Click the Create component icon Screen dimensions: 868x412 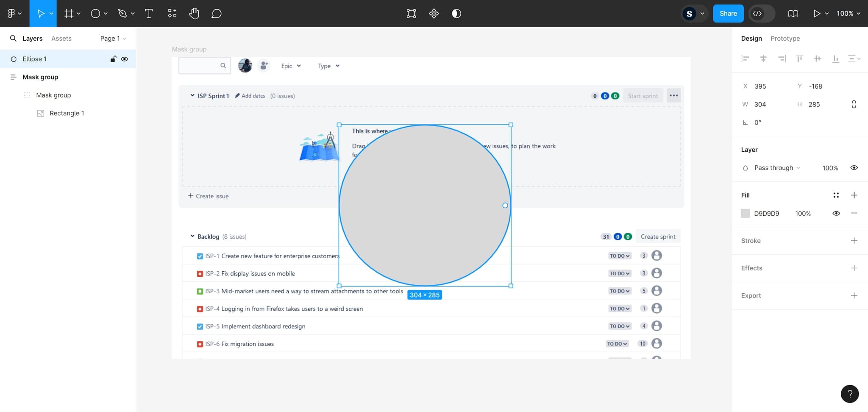point(434,14)
